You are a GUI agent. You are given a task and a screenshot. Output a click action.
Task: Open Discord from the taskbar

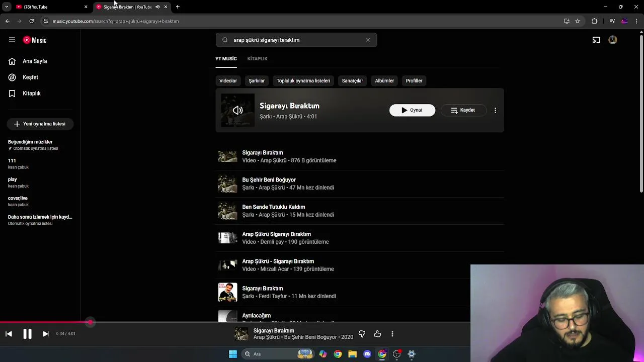pos(367,354)
